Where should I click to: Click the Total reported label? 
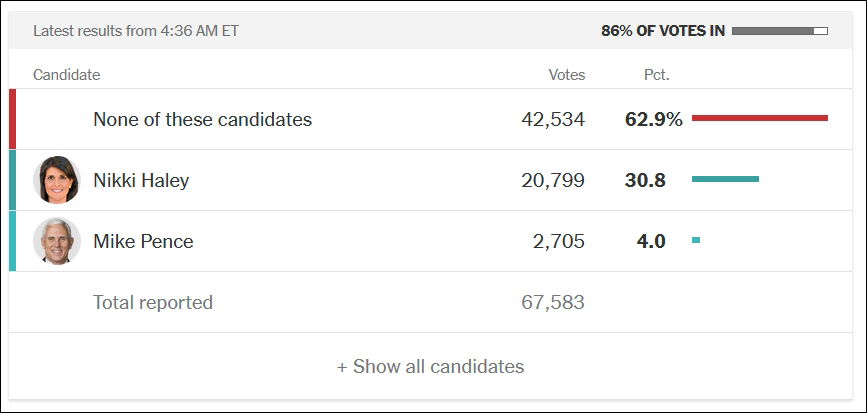(153, 302)
